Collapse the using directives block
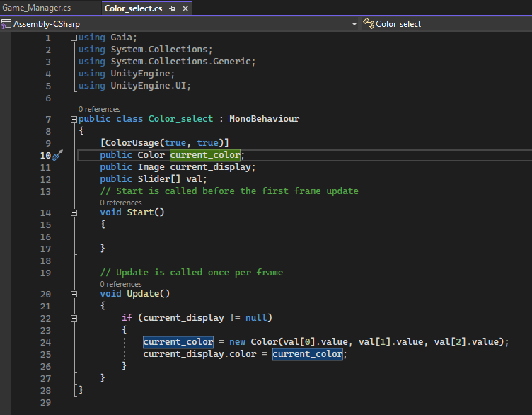Screen dimensions: 532x415 tap(74, 38)
